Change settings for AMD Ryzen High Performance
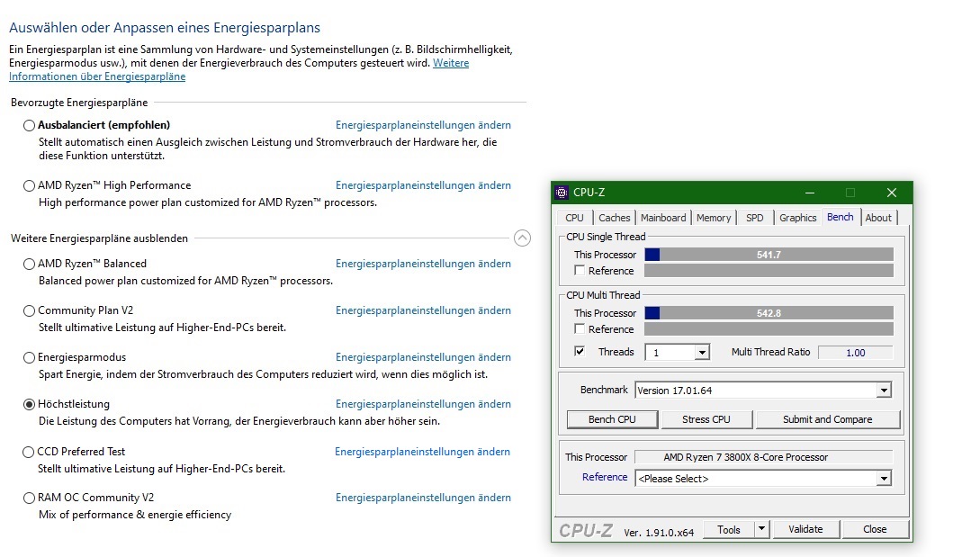Image resolution: width=980 pixels, height=557 pixels. coord(423,185)
